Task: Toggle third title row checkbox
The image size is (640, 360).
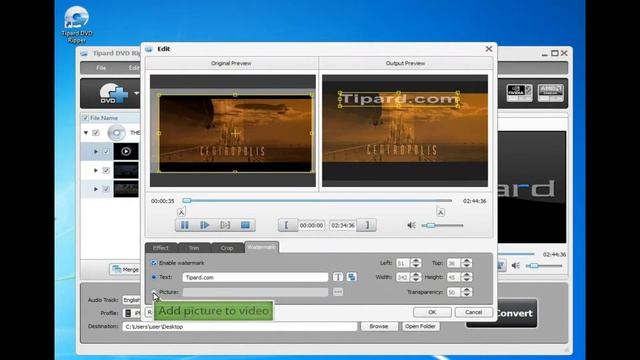Action: click(106, 189)
